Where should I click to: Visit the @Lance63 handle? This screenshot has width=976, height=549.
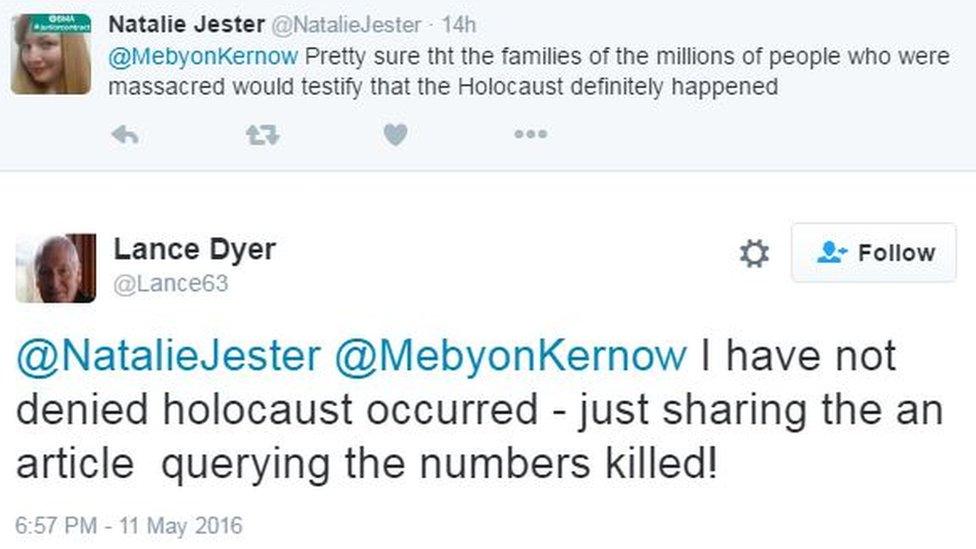tap(170, 284)
